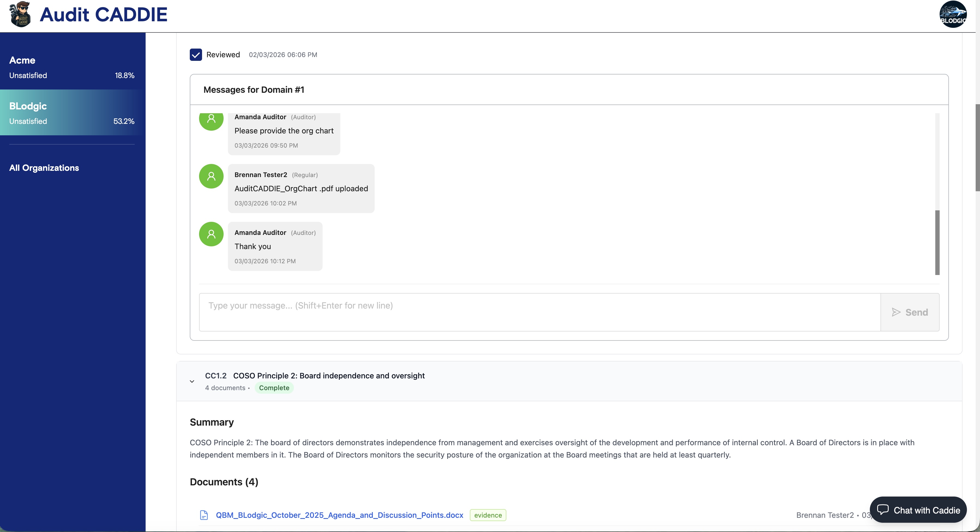Click the paper plane Send icon
The image size is (980, 532).
coord(896,312)
